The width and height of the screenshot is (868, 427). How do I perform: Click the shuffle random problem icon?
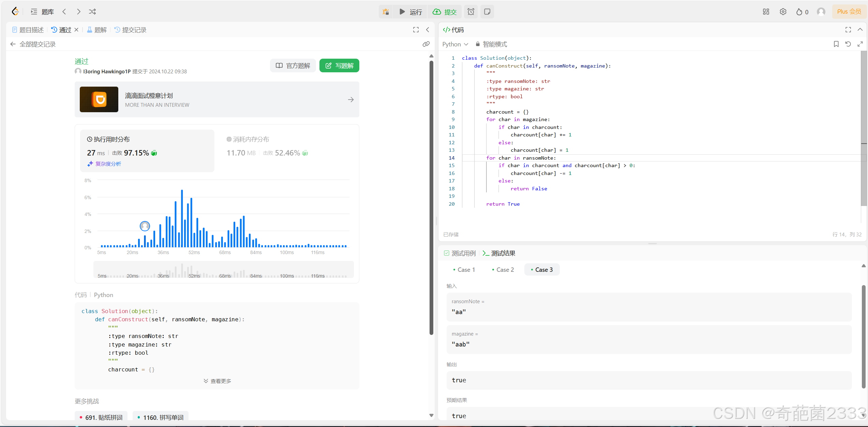click(92, 12)
